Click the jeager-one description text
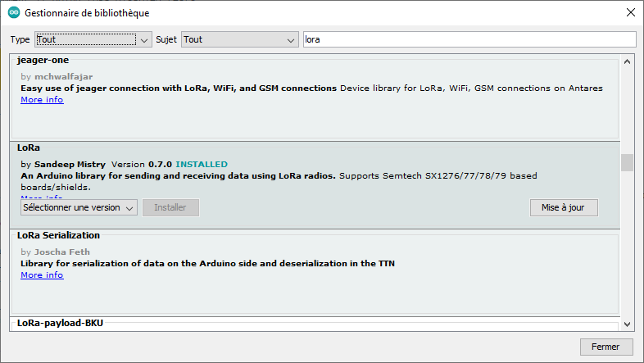 point(311,88)
